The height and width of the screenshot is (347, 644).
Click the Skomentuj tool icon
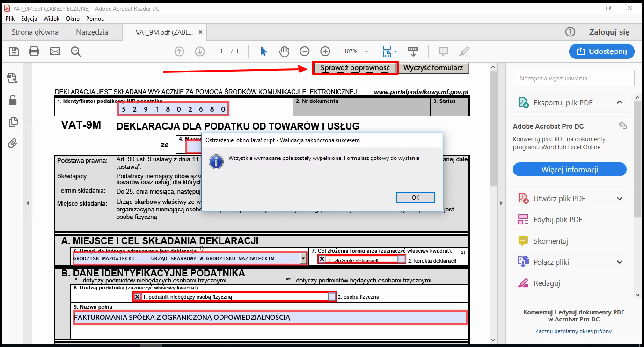pyautogui.click(x=523, y=241)
